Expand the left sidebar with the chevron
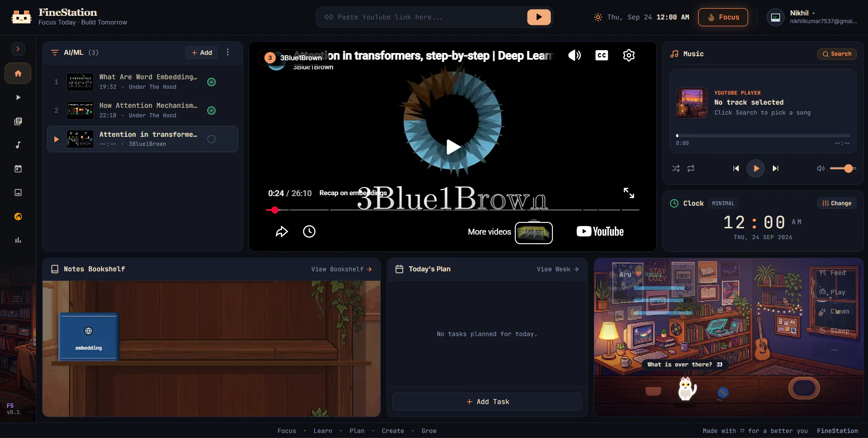This screenshot has width=868, height=438. 18,49
